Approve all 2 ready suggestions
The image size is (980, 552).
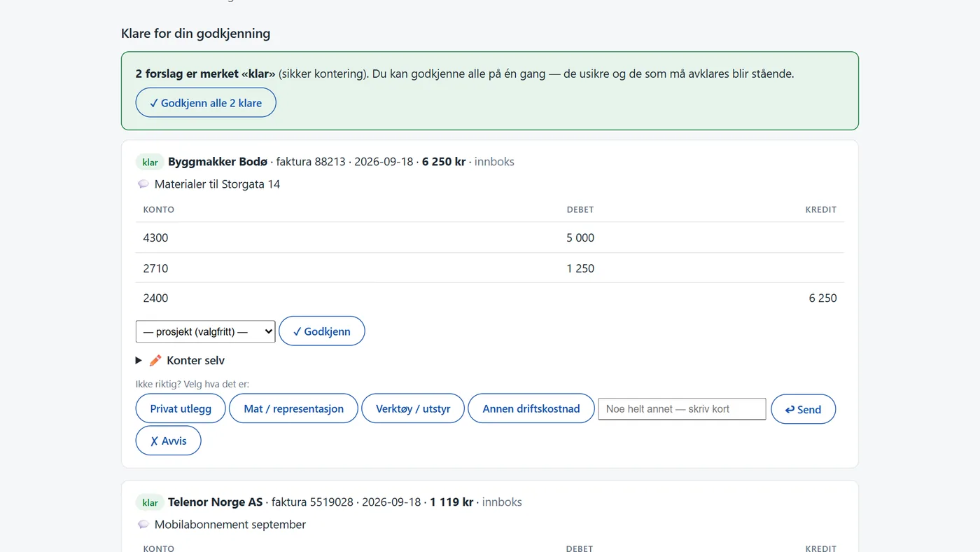point(206,103)
